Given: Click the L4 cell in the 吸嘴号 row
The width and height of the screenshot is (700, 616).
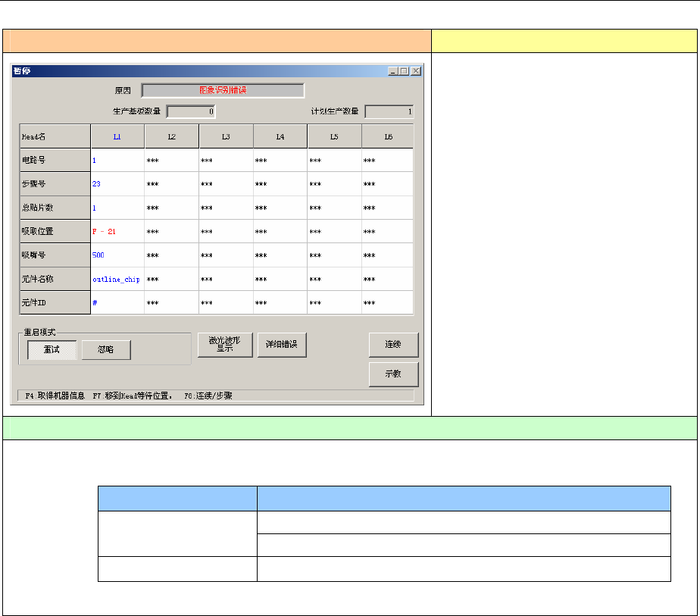Looking at the screenshot, I should (280, 255).
